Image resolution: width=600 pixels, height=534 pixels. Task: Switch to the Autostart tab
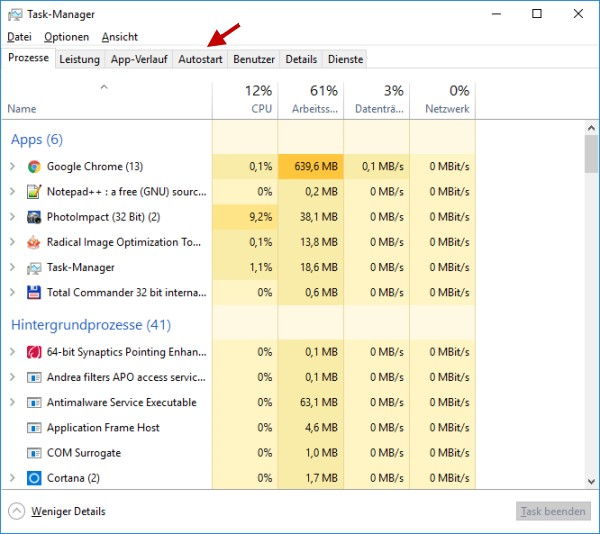tap(200, 59)
